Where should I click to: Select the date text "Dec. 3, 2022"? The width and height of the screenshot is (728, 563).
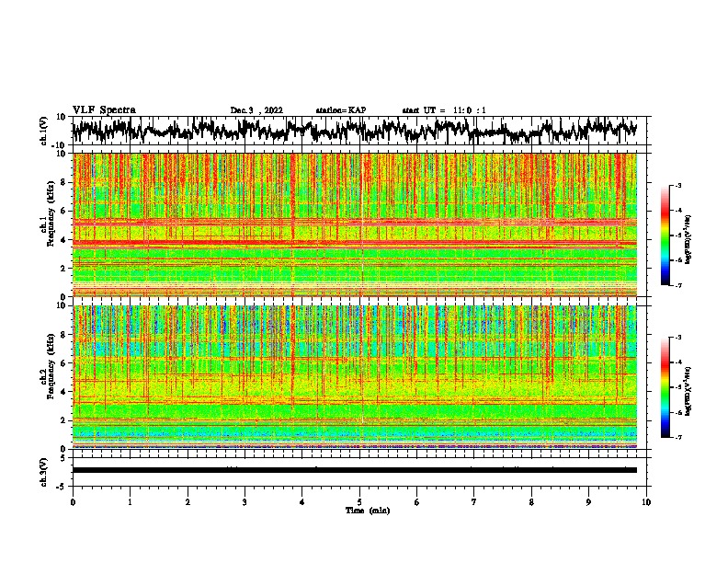click(x=256, y=110)
